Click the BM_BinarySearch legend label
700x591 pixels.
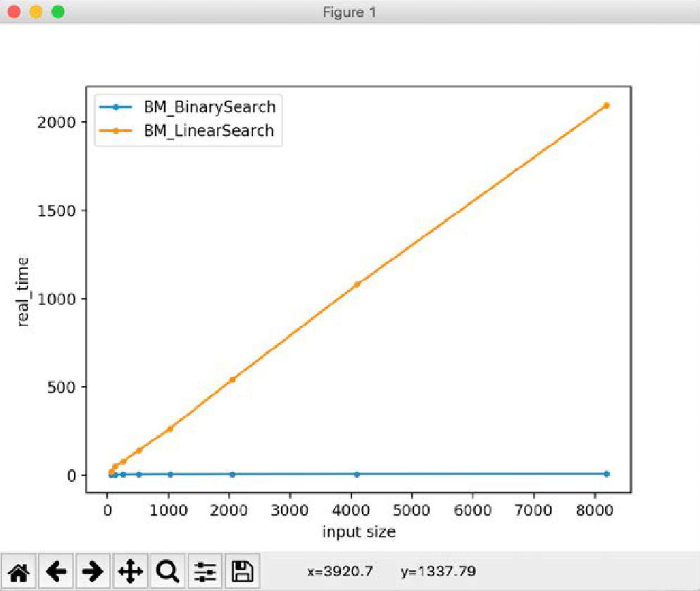209,108
